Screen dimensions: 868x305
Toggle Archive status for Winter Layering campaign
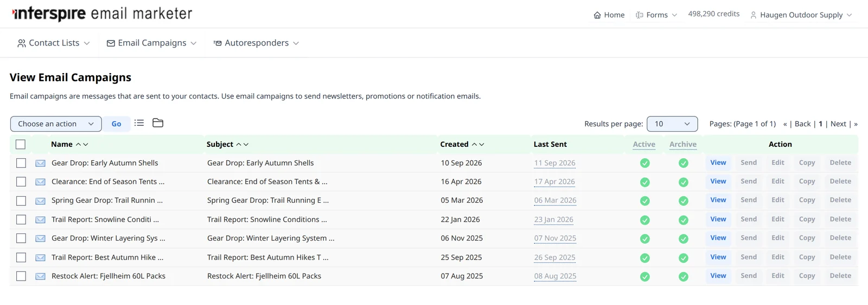[684, 239]
